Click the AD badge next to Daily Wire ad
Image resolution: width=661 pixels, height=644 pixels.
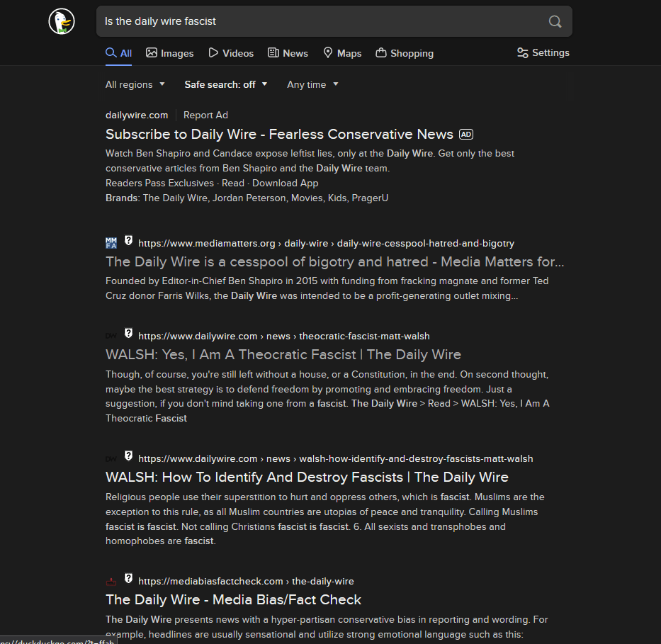coord(465,134)
